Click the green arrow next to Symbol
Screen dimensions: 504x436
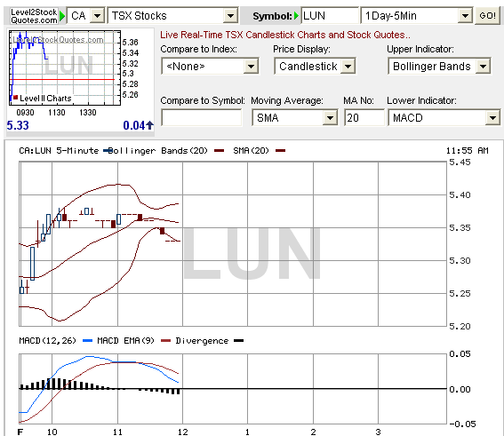point(296,16)
